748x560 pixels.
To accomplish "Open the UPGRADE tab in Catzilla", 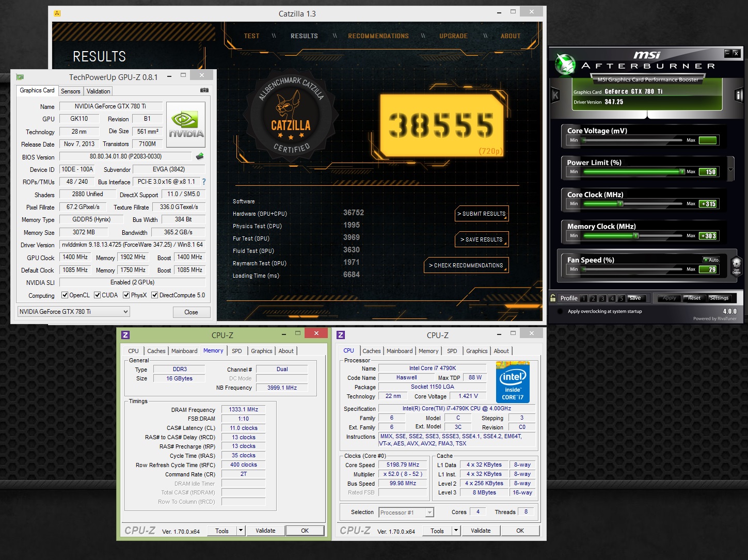I will pos(453,36).
